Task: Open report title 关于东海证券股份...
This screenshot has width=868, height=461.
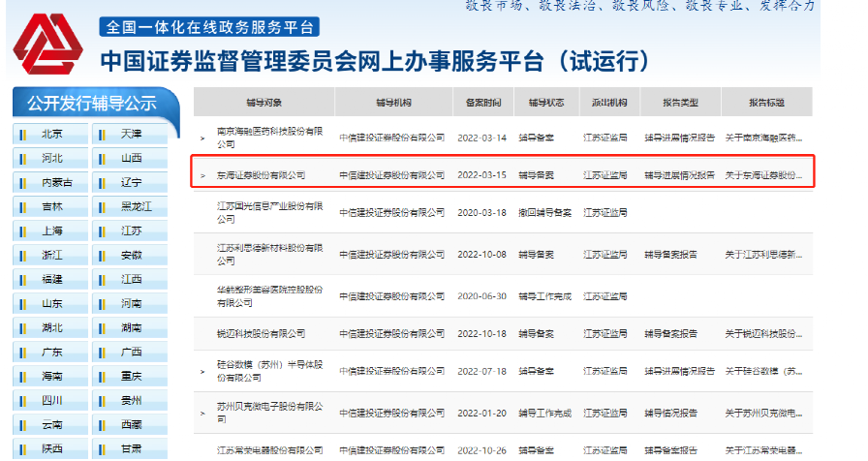Action: click(x=763, y=175)
